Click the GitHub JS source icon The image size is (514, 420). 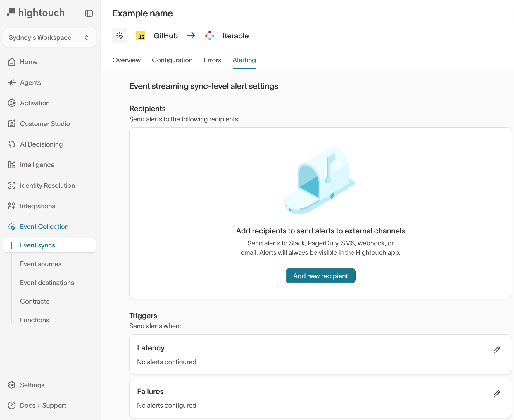coord(141,36)
